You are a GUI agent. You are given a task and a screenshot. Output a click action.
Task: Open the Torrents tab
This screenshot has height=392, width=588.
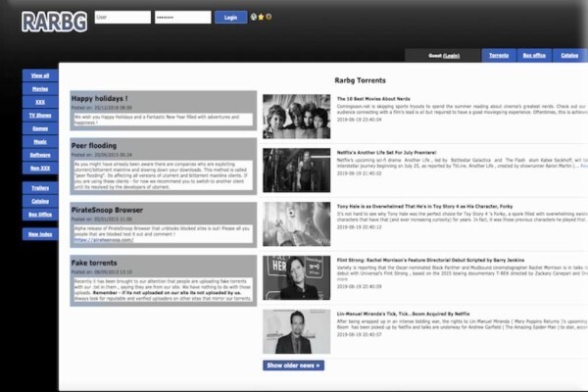499,56
